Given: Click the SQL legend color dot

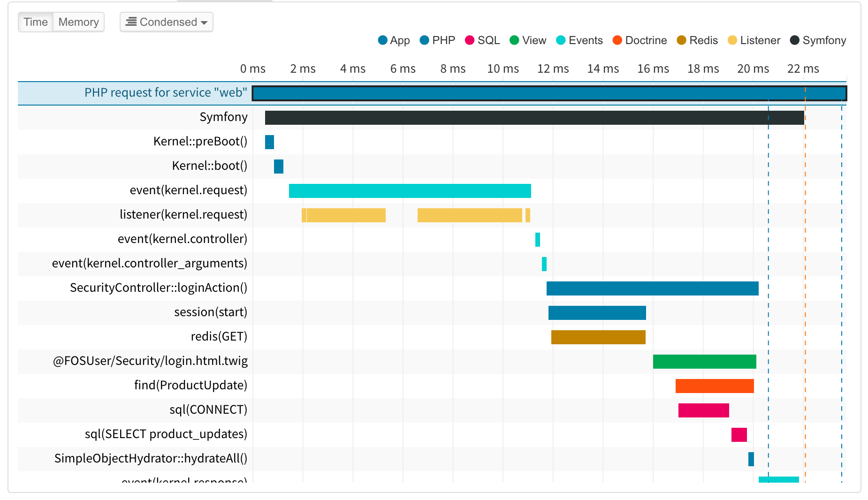Looking at the screenshot, I should (x=470, y=40).
